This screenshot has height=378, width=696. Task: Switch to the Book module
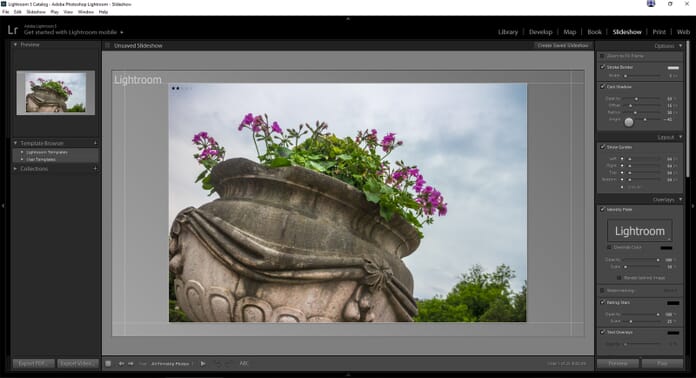tap(594, 32)
